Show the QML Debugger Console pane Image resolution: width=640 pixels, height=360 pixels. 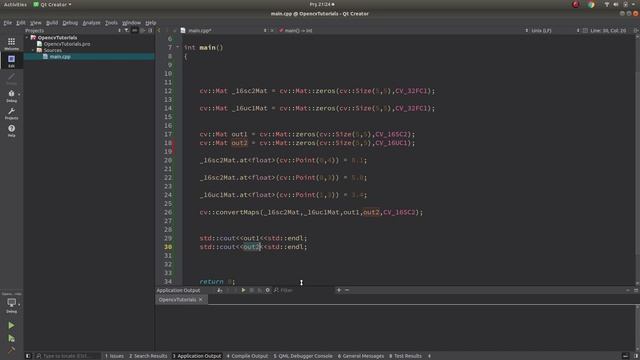click(303, 356)
